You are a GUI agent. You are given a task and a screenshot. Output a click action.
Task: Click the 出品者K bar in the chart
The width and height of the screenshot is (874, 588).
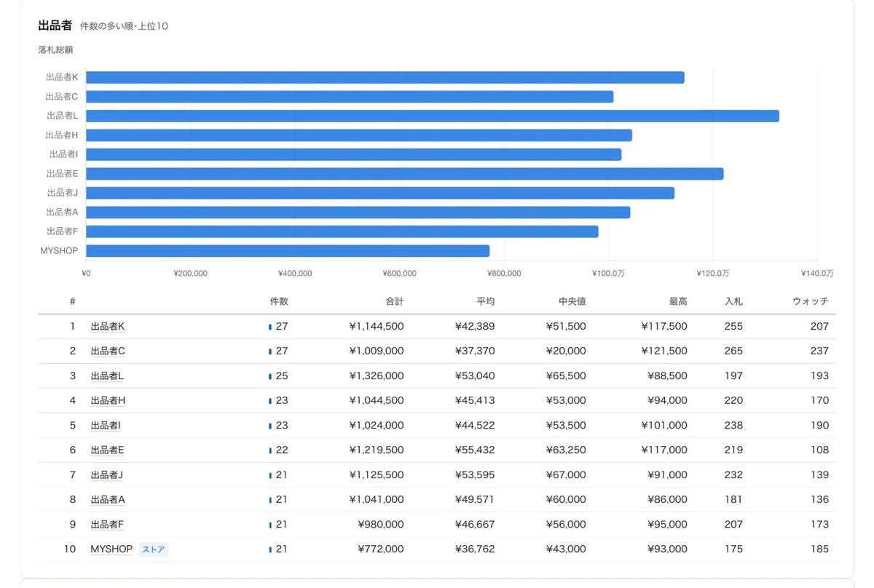[385, 77]
